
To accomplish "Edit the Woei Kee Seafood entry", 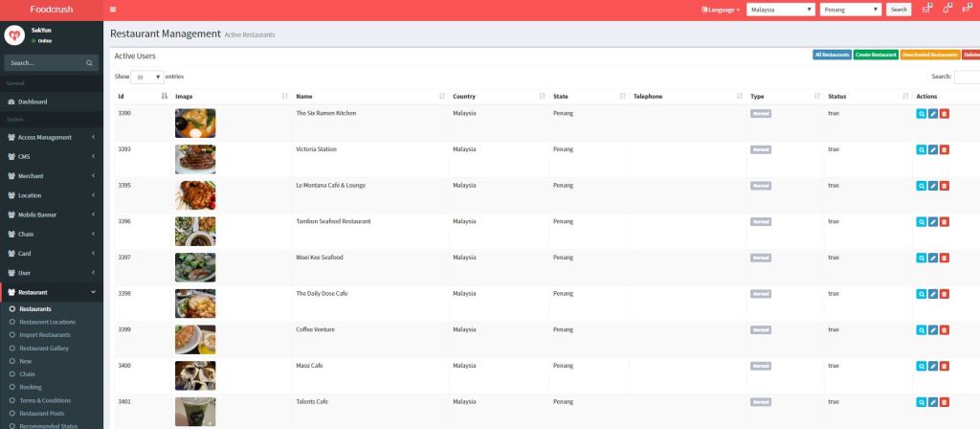I will coord(933,258).
